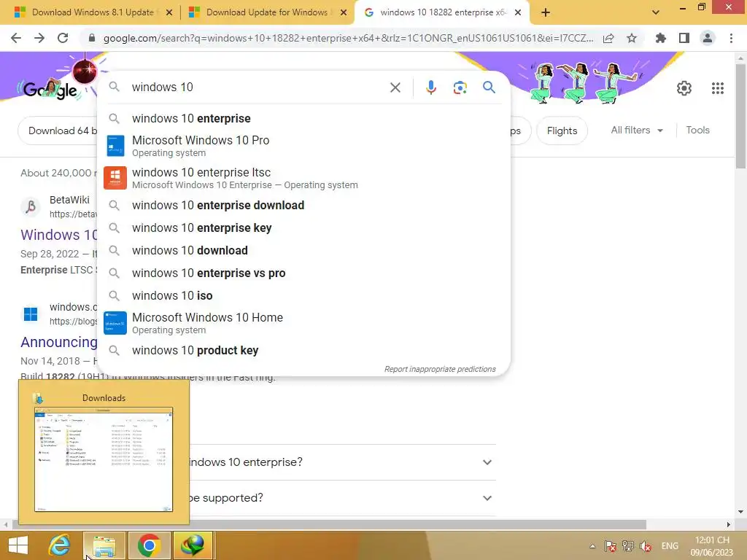Close Download Windows 8.1 Update tab

coord(169,12)
